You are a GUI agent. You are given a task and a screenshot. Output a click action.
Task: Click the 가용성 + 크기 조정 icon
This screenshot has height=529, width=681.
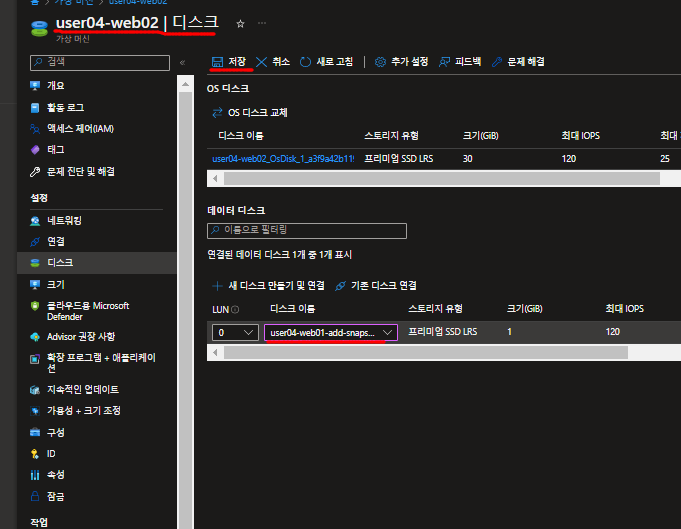point(35,411)
